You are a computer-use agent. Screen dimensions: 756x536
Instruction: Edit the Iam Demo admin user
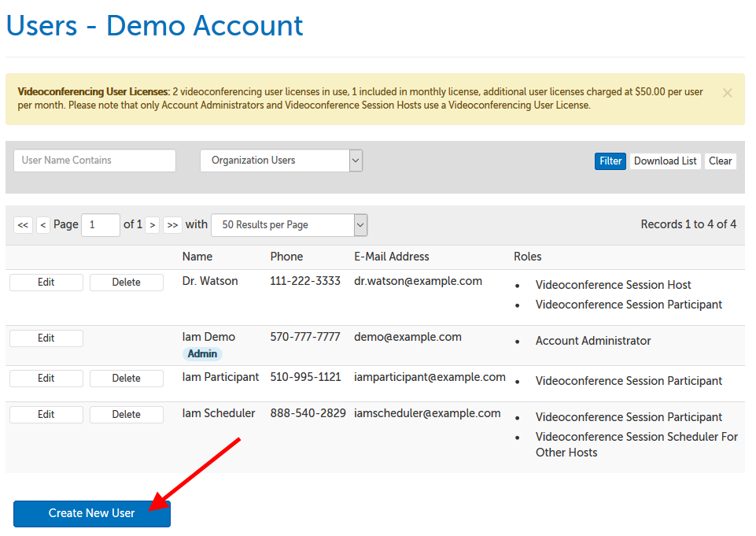pyautogui.click(x=46, y=338)
